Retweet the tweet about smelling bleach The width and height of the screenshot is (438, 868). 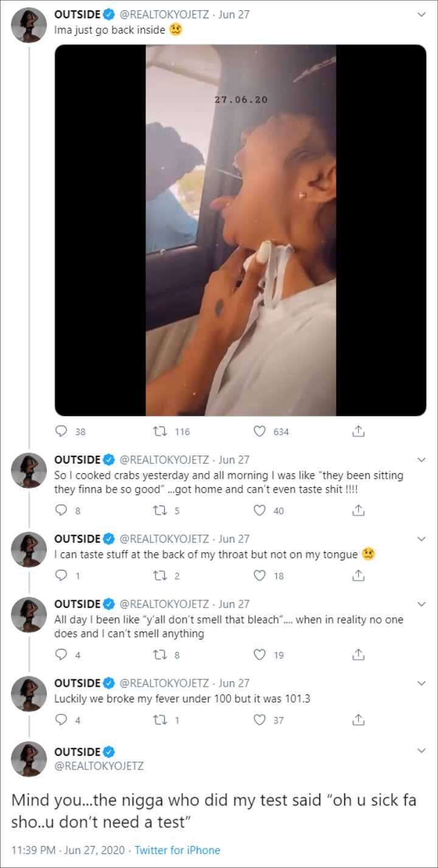(x=163, y=654)
